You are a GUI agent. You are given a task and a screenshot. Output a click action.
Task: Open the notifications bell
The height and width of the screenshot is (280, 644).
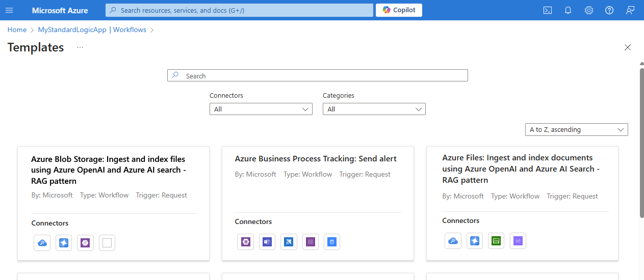click(x=568, y=10)
